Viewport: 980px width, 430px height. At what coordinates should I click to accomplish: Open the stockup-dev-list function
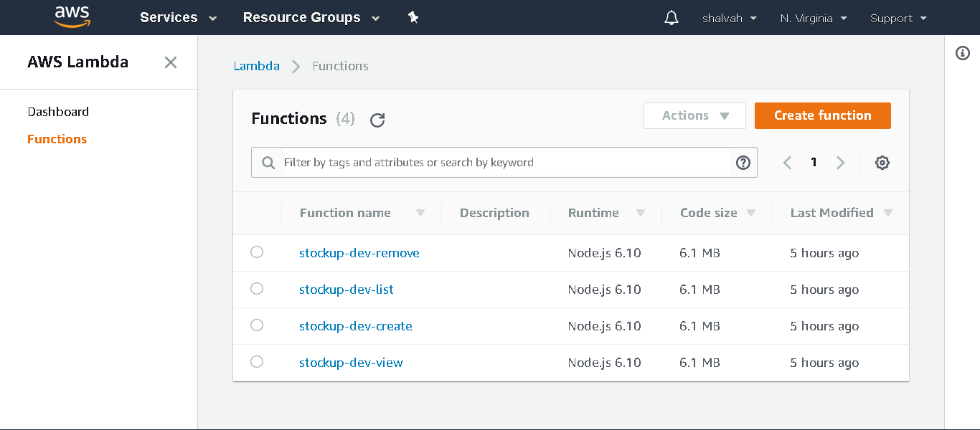coord(347,290)
